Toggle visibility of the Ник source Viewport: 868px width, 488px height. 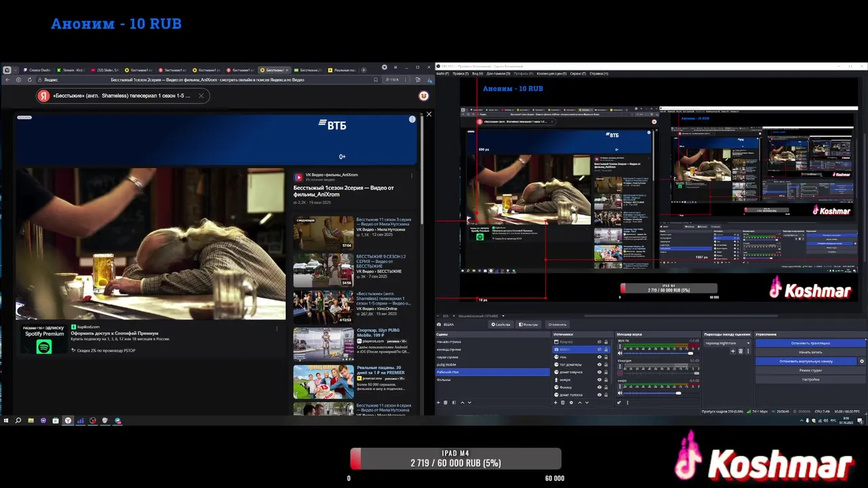coord(599,357)
